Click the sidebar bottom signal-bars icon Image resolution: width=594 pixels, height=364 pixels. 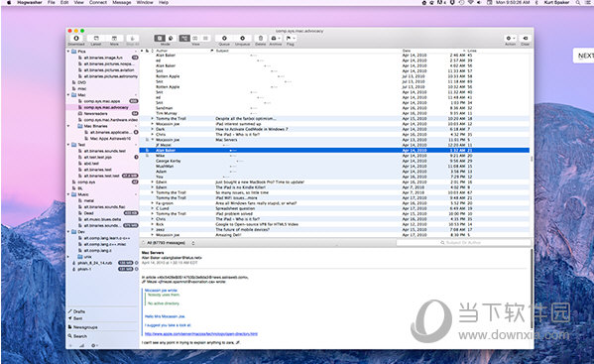point(82,345)
